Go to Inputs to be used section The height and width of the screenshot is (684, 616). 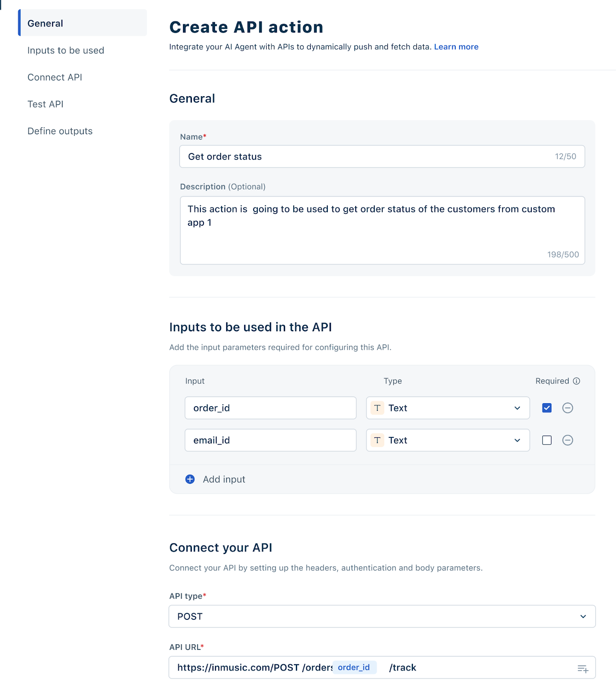pyautogui.click(x=66, y=50)
